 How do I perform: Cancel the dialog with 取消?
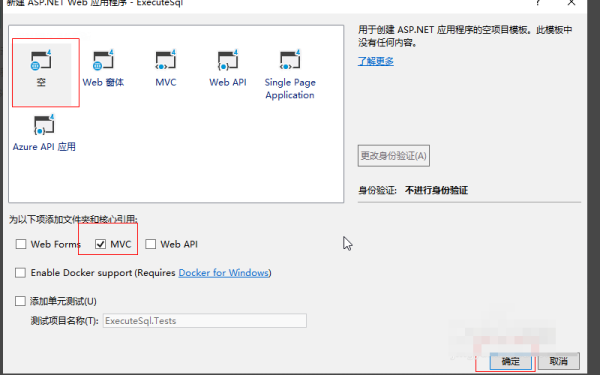pos(558,361)
